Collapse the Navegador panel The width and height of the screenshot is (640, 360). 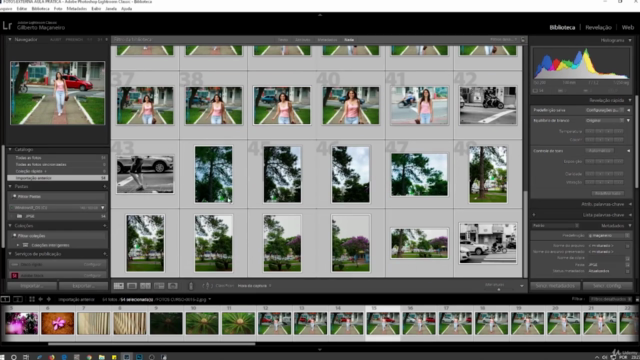[10, 40]
